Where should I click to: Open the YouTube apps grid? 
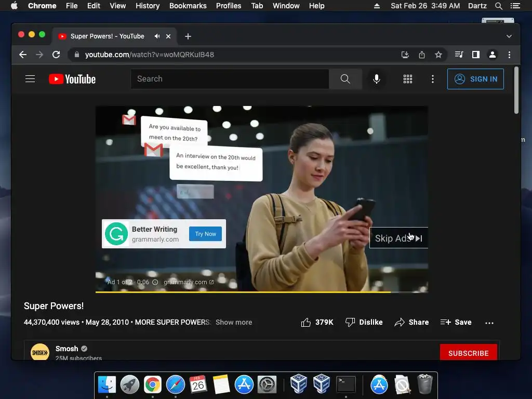(407, 79)
